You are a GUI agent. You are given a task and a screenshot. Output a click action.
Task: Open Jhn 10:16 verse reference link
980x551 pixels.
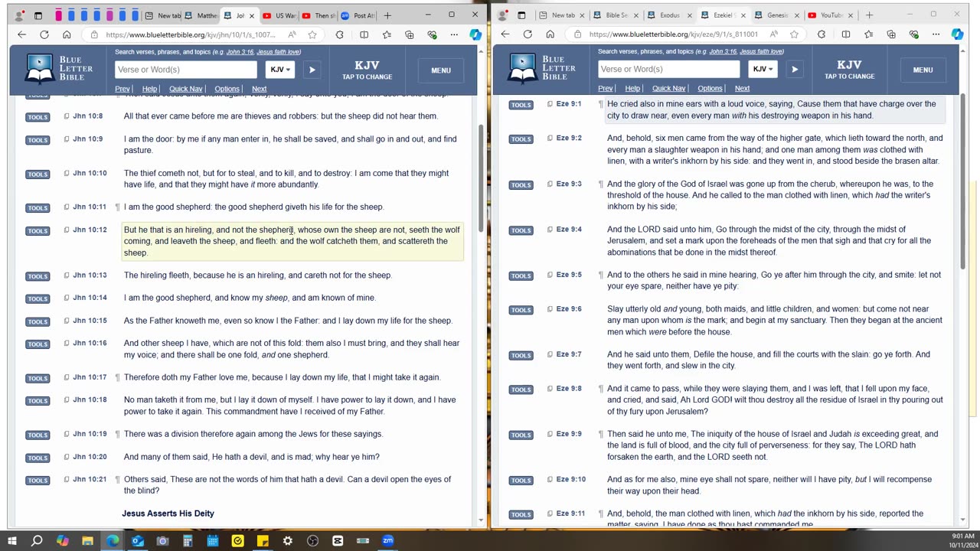(x=90, y=344)
